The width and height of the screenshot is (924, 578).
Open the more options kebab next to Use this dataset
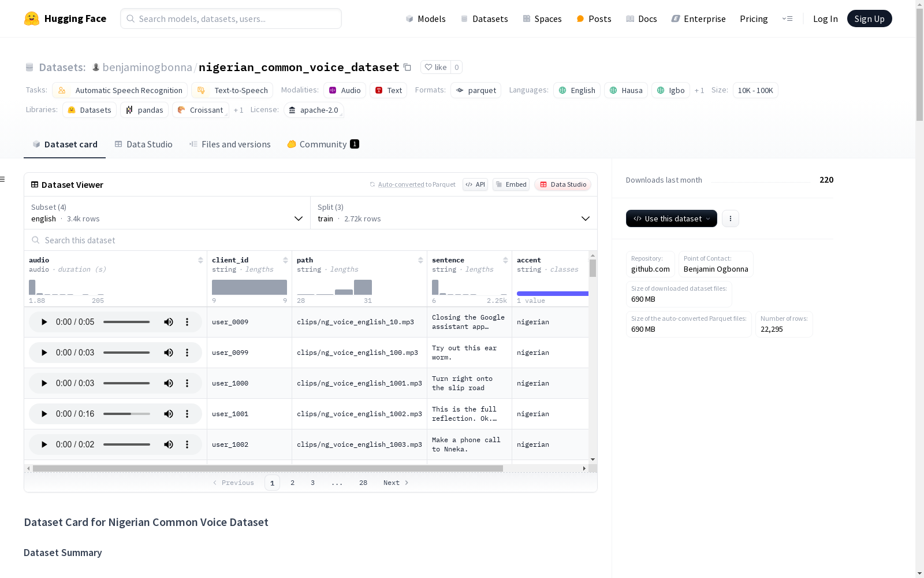click(x=731, y=218)
